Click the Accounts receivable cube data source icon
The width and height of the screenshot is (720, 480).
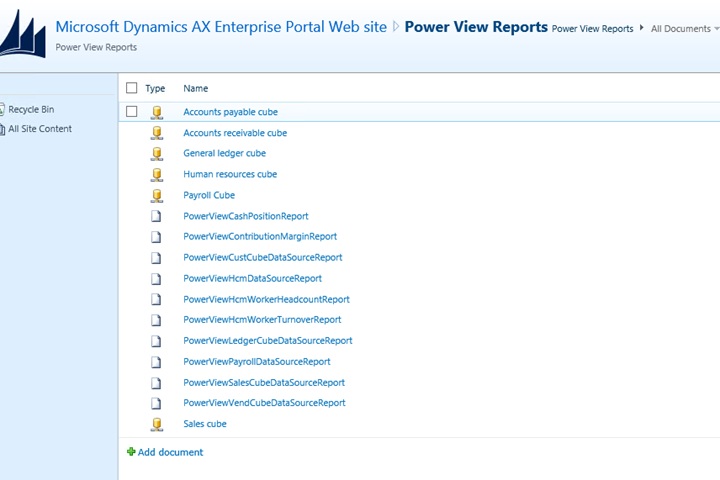(x=156, y=133)
